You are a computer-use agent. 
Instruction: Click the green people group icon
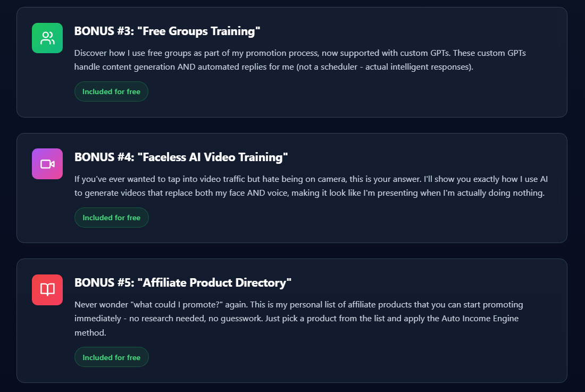47,38
